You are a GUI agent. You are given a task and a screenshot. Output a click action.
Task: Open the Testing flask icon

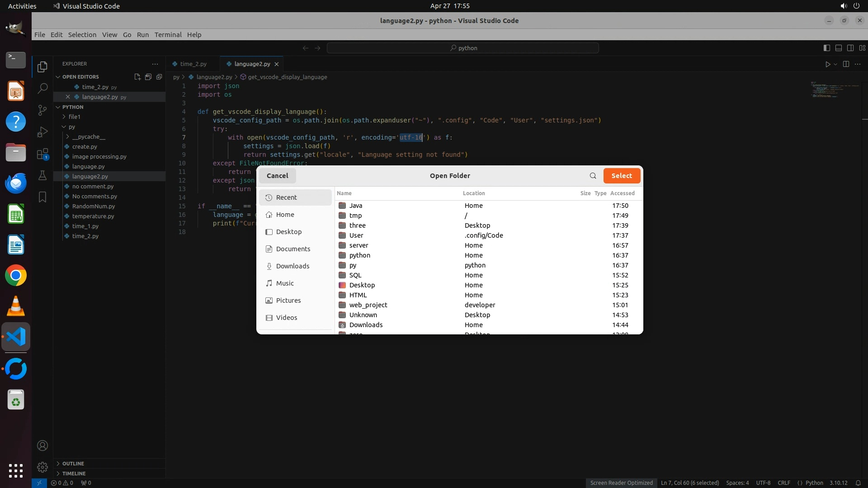click(42, 175)
